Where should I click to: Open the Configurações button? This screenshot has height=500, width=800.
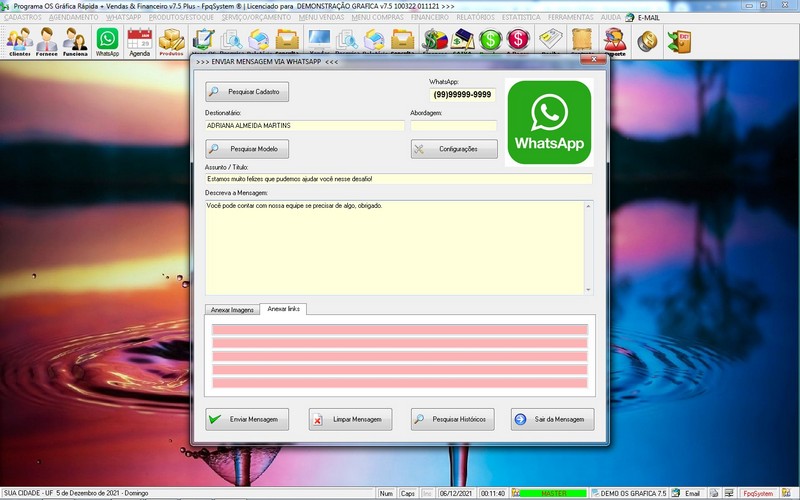pos(454,149)
